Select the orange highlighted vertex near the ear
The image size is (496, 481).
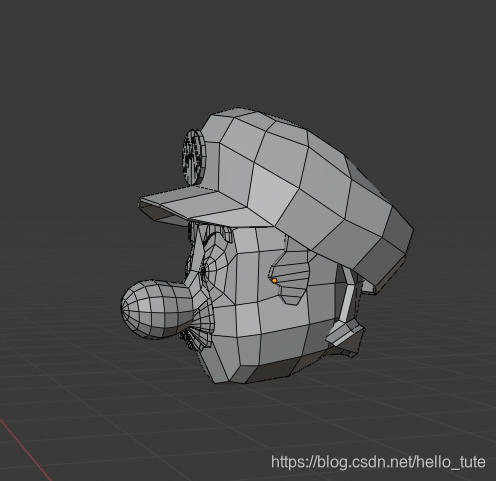(274, 281)
